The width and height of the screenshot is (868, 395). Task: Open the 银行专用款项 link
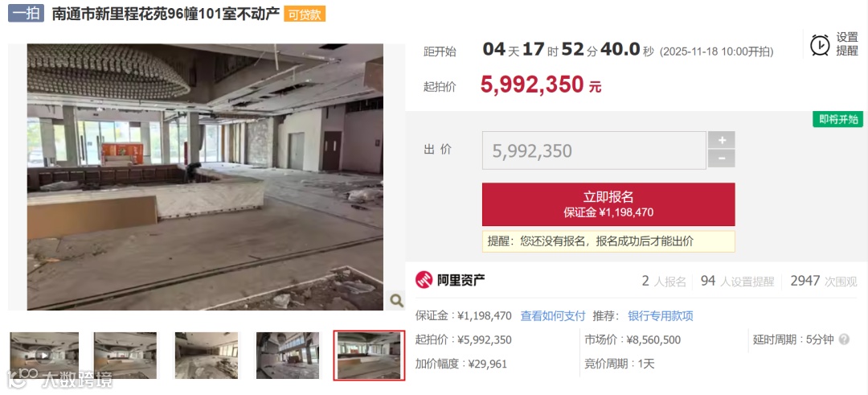pyautogui.click(x=661, y=316)
